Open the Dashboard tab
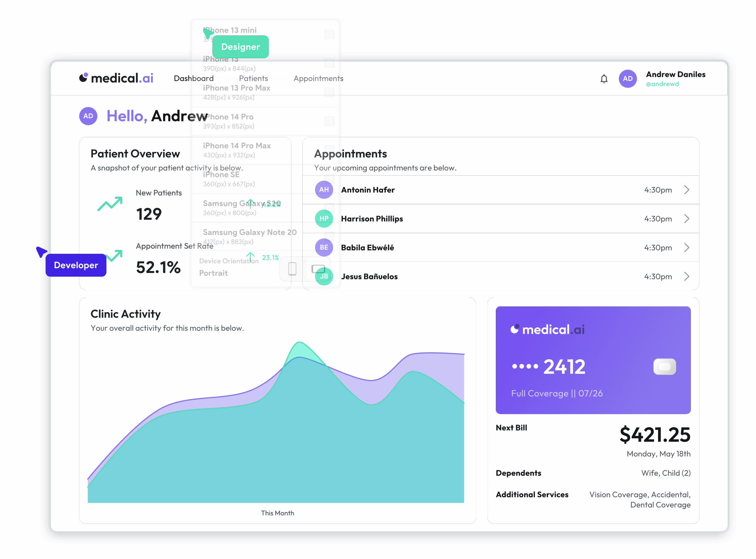756x559 pixels. click(193, 79)
